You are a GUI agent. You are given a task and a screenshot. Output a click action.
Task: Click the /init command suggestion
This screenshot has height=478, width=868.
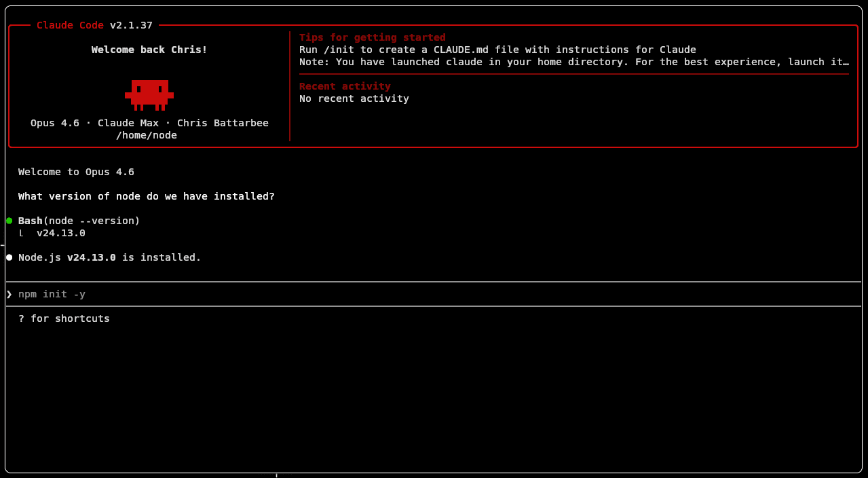(x=337, y=50)
